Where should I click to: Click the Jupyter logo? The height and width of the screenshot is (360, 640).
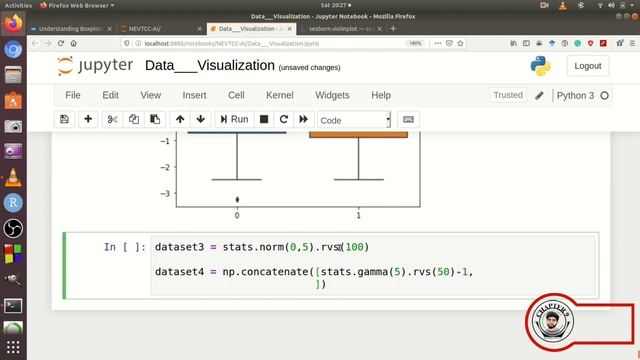(95, 66)
